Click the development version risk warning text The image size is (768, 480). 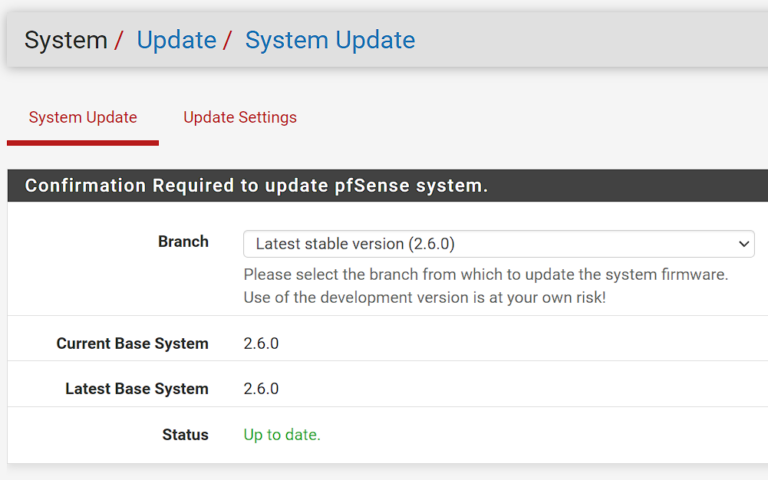[x=424, y=298]
